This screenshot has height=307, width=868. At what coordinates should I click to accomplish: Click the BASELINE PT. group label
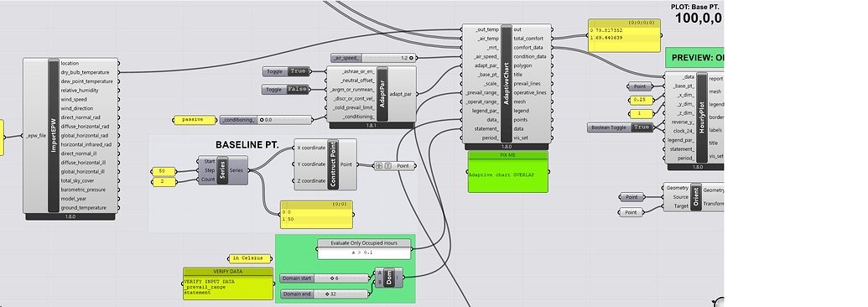[x=247, y=145]
